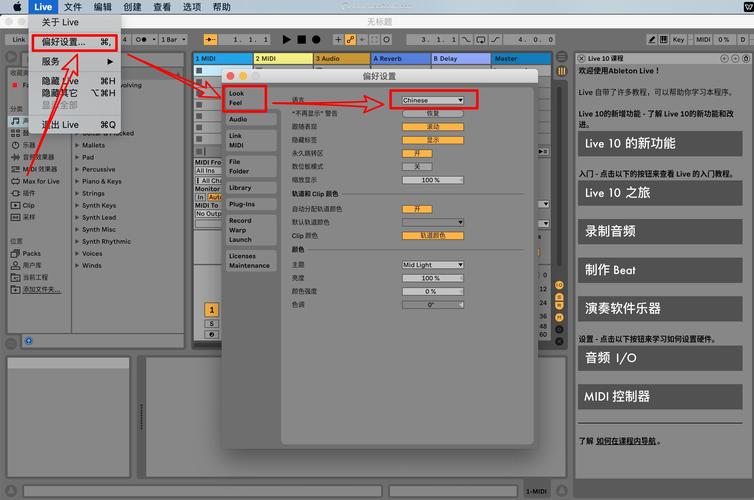
Task: Click the hue 0° slider field
Action: [x=433, y=305]
